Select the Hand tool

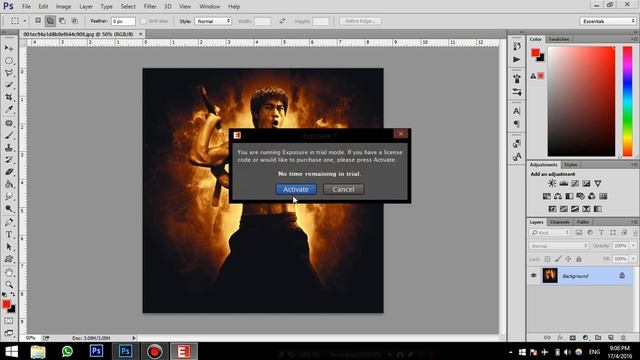tap(9, 273)
